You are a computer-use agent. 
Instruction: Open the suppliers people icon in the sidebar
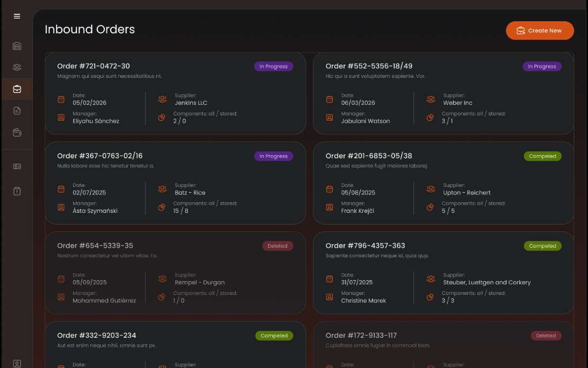coord(17,67)
